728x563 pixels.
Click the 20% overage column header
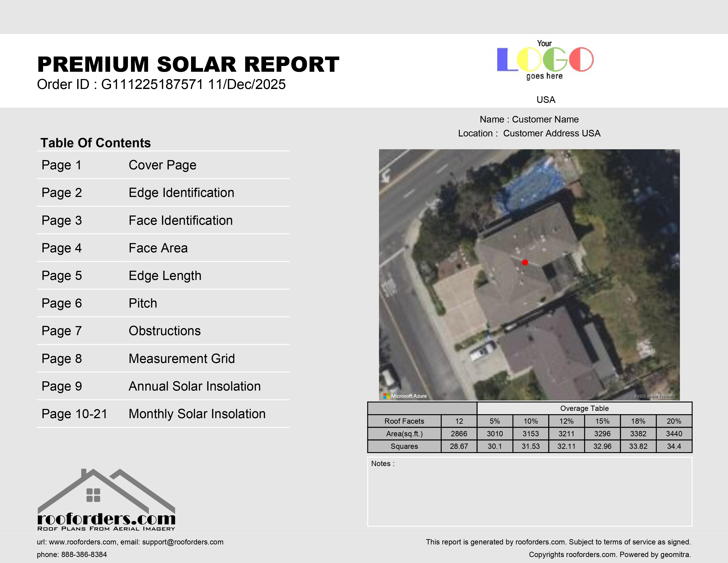click(674, 421)
